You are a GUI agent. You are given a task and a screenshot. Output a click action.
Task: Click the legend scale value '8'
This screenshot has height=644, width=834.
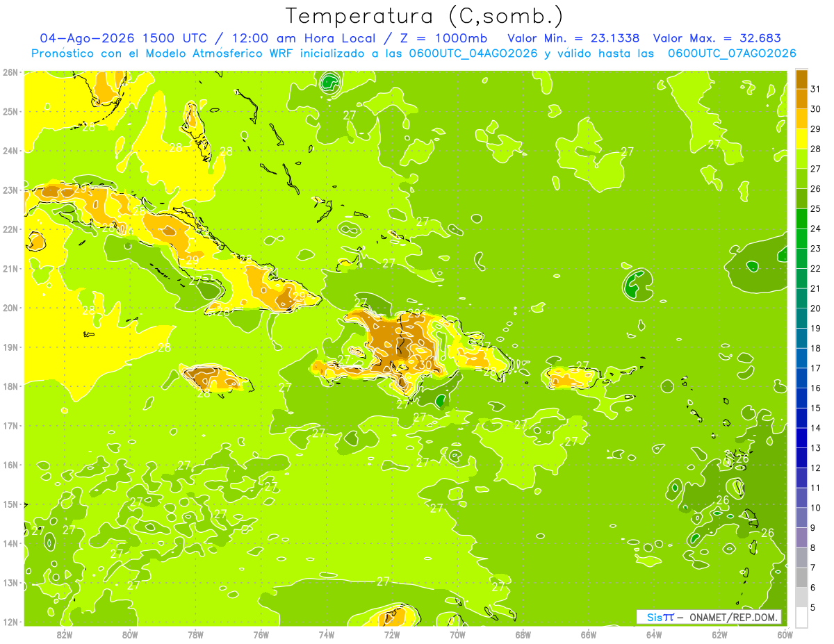[814, 547]
